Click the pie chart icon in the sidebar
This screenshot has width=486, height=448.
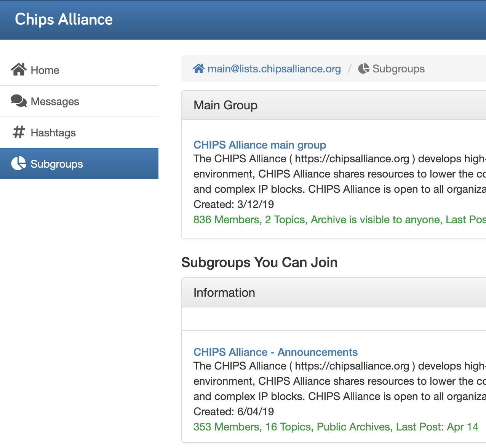(19, 163)
